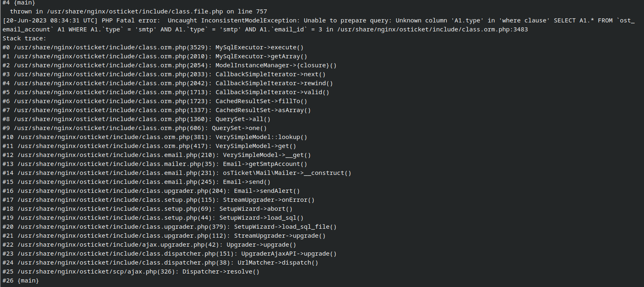Screen dimensions: 644x287
Task: Click the final '#26 {main}' line
Action: [x=20, y=280]
